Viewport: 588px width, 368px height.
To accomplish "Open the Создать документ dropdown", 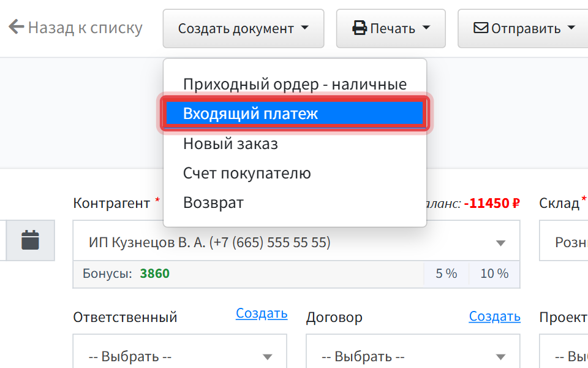I will pos(243,29).
